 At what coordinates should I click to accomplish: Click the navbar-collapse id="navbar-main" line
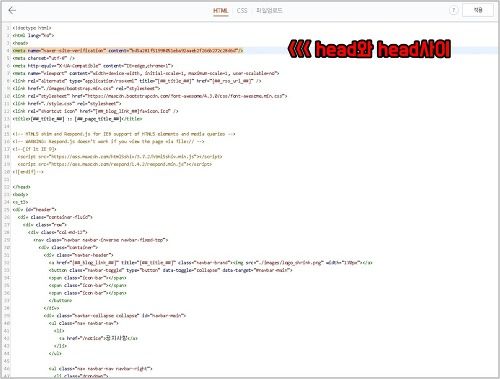point(115,316)
